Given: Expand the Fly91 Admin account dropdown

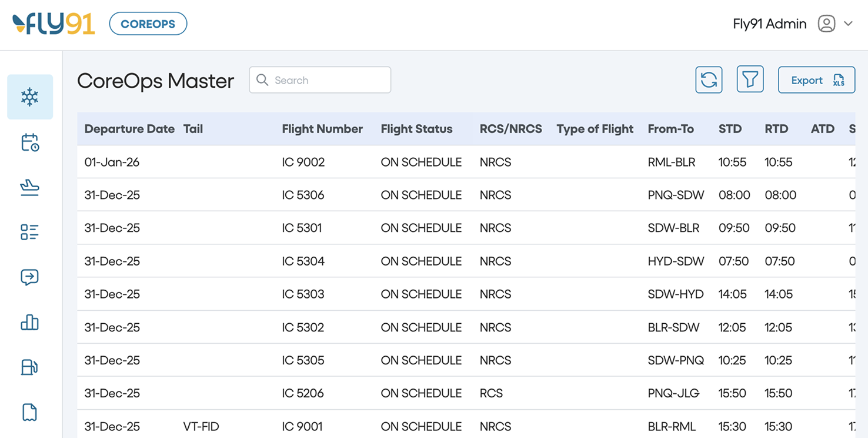Looking at the screenshot, I should (x=849, y=24).
